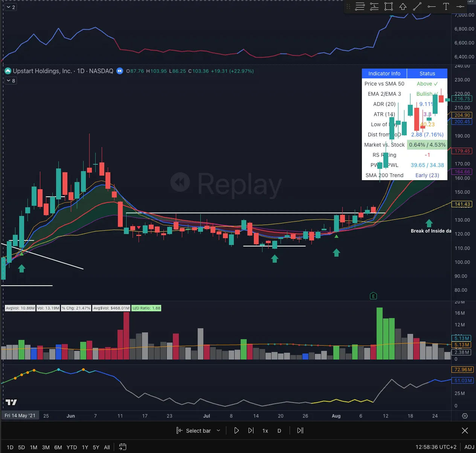476x453 pixels.
Task: Open chart scale settings gear
Action: pos(465,416)
